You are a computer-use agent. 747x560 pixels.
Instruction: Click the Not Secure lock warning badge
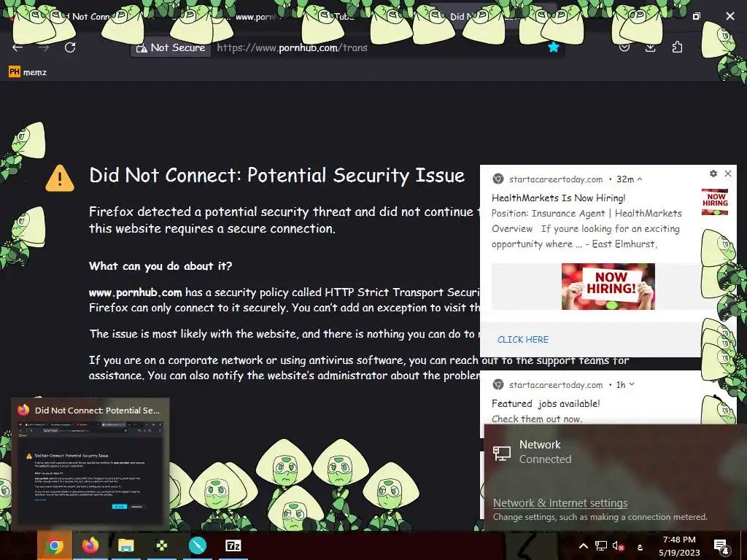click(171, 47)
